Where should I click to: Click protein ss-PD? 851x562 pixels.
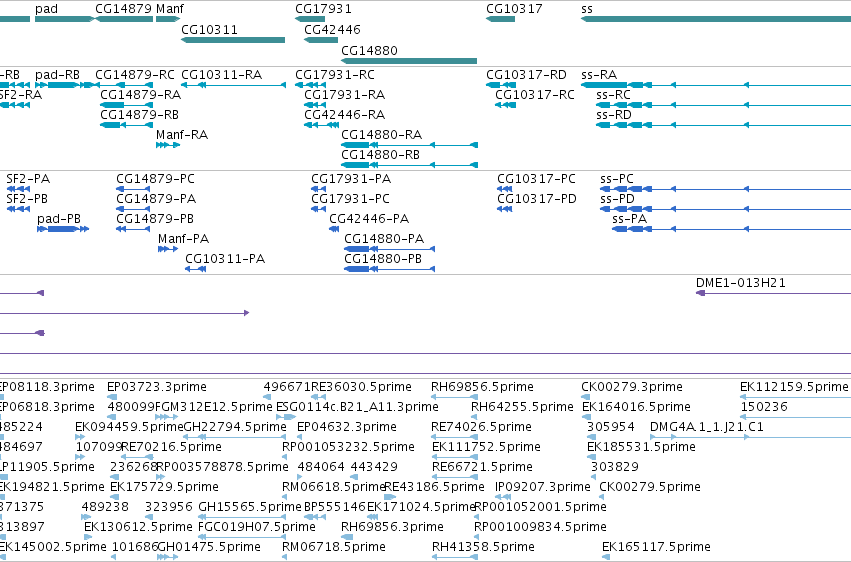[618, 199]
